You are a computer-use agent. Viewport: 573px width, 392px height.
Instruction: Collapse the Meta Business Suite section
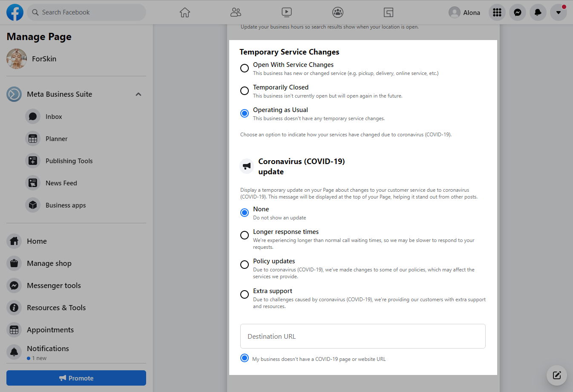[x=138, y=94]
